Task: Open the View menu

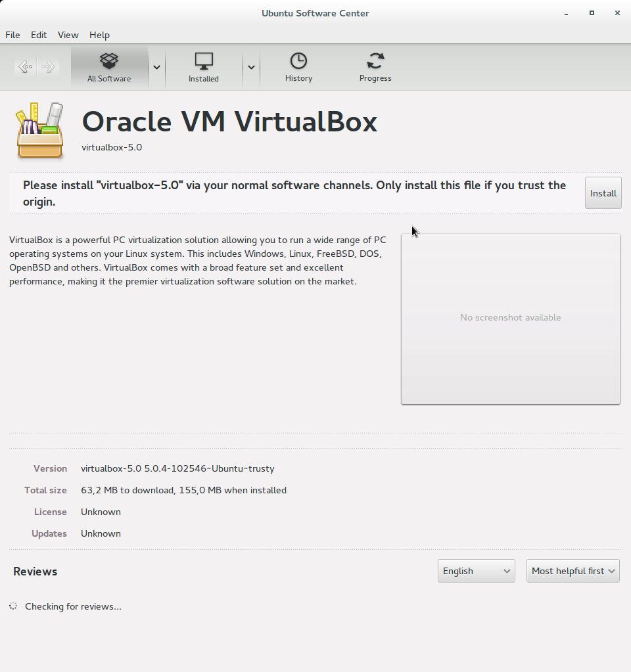Action: click(x=68, y=35)
